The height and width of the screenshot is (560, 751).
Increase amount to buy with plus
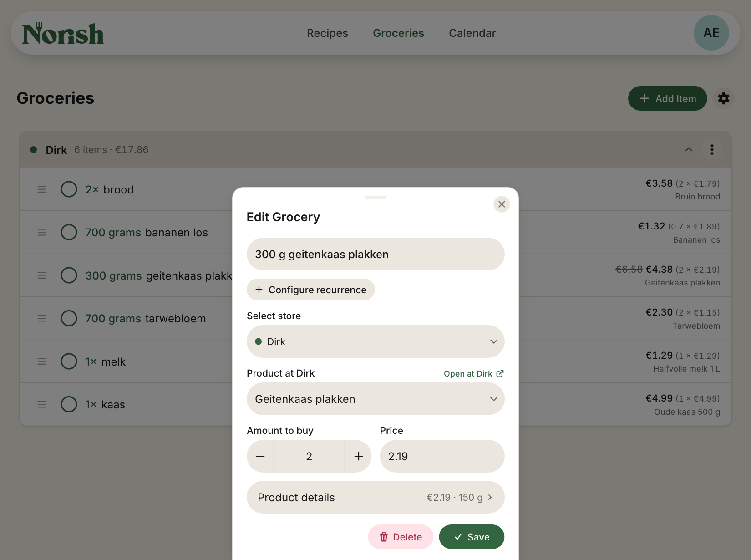[x=358, y=456]
